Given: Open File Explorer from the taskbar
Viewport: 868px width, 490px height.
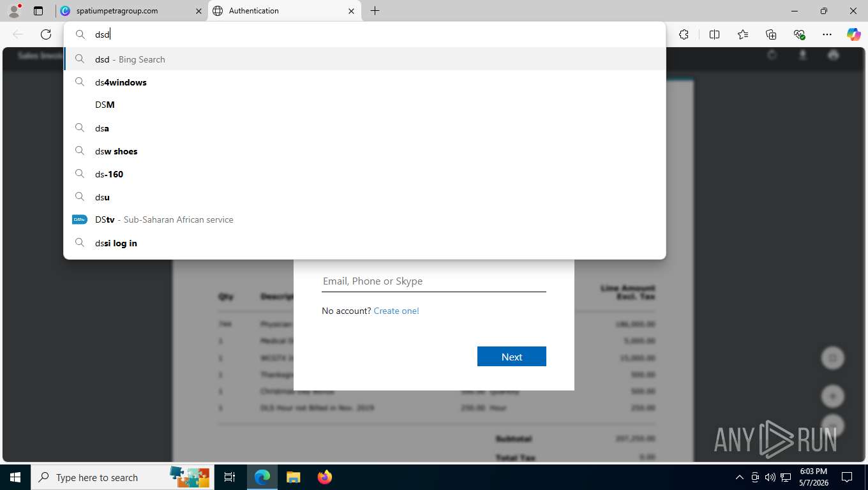Looking at the screenshot, I should (x=293, y=477).
